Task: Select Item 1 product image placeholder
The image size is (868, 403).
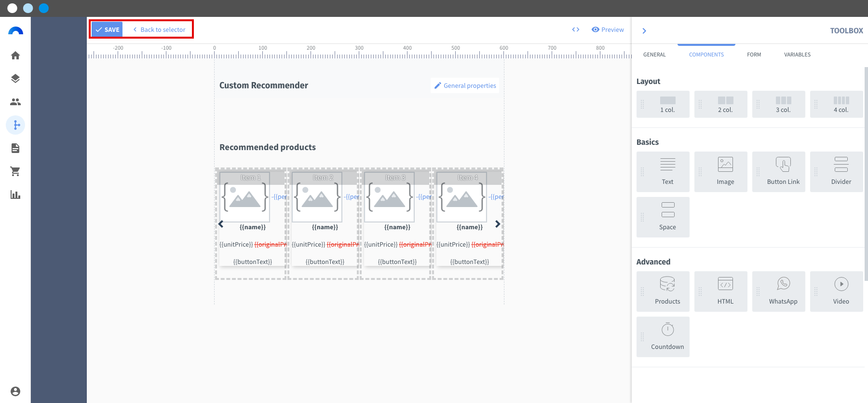Action: 244,197
